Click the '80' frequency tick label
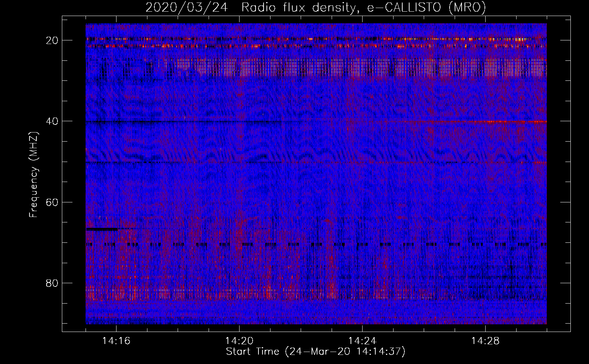Screen dimensions: 589x364 click(x=52, y=283)
